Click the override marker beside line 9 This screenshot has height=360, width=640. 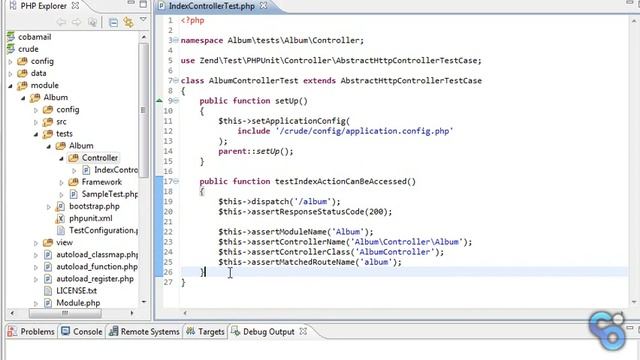159,100
